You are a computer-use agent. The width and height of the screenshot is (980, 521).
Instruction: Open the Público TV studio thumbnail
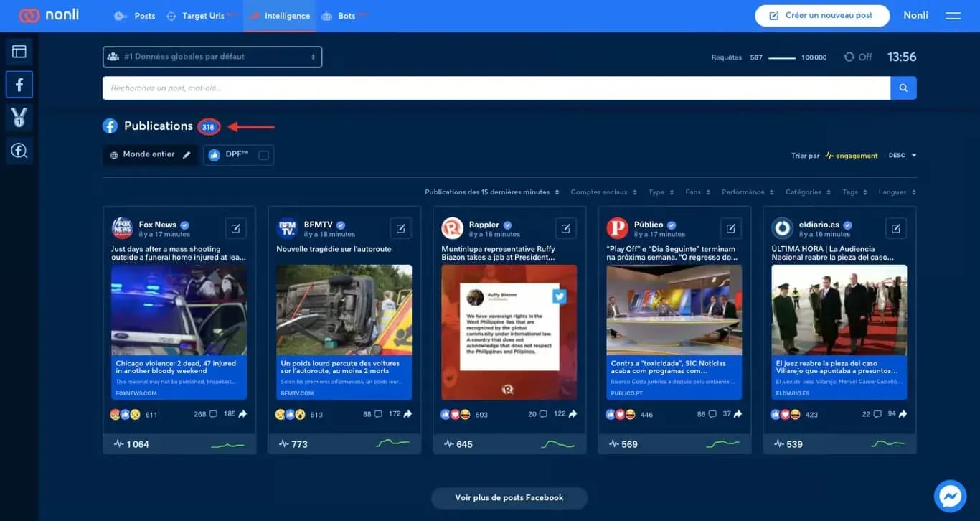click(x=674, y=310)
